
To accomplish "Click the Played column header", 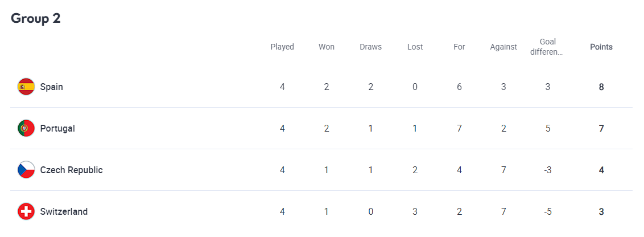I will [x=282, y=47].
